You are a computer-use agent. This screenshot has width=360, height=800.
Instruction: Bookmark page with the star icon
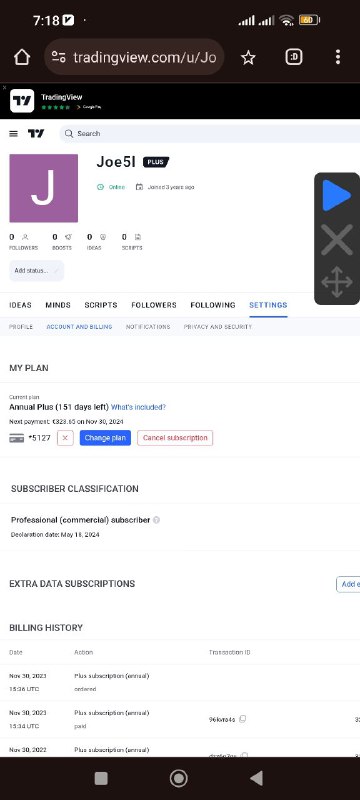point(248,57)
